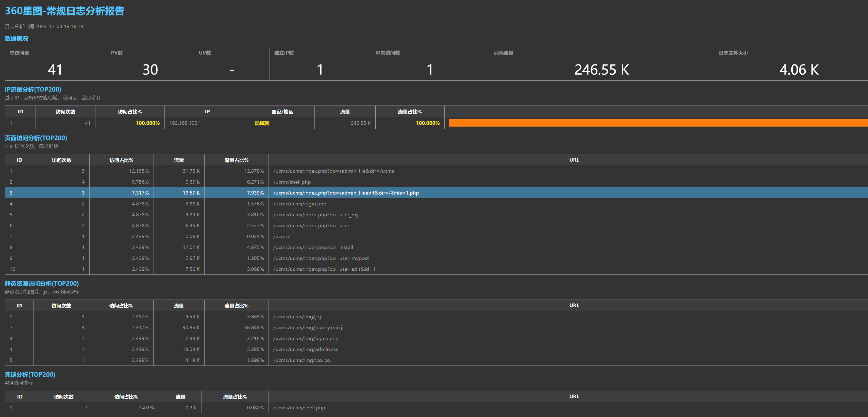Image resolution: width=868 pixels, height=417 pixels.
Task: Click the highlighted sadmin_fileedit 1.php URL
Action: 346,193
